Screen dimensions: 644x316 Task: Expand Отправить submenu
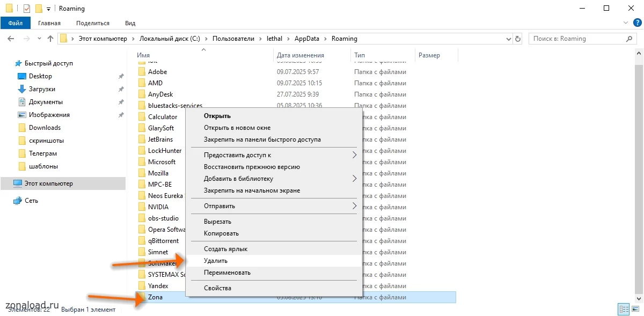click(x=274, y=206)
